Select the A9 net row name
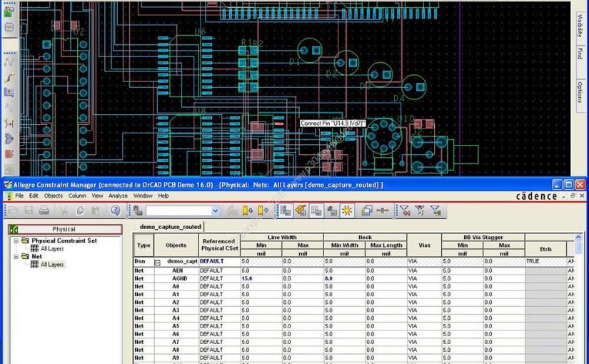589x364 pixels. click(176, 358)
